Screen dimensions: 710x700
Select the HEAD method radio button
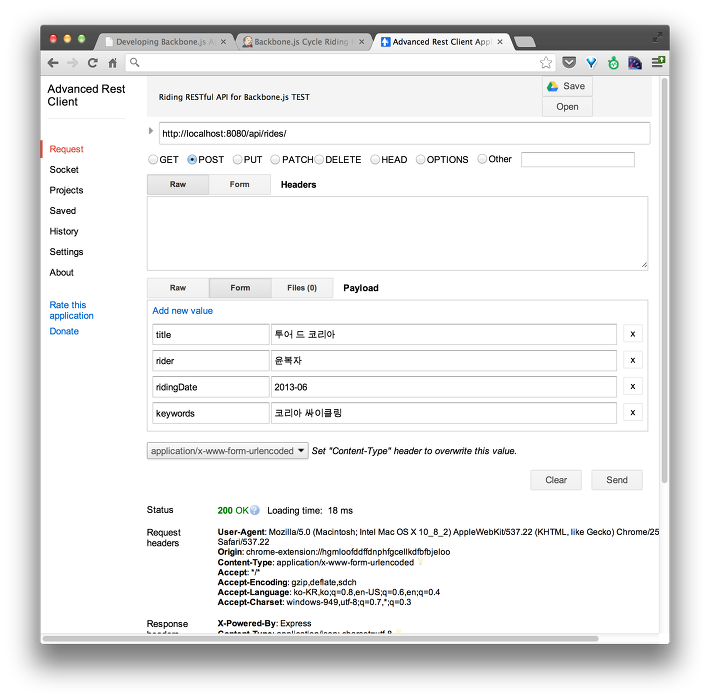coord(375,159)
